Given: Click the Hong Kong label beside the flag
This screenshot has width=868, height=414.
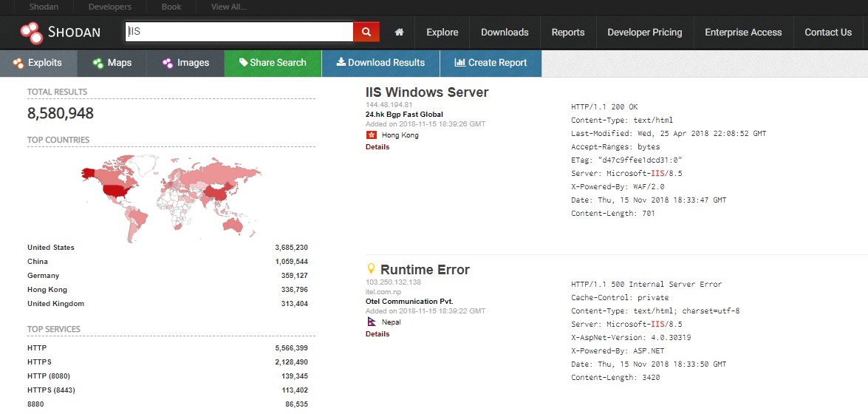Looking at the screenshot, I should click(x=400, y=135).
